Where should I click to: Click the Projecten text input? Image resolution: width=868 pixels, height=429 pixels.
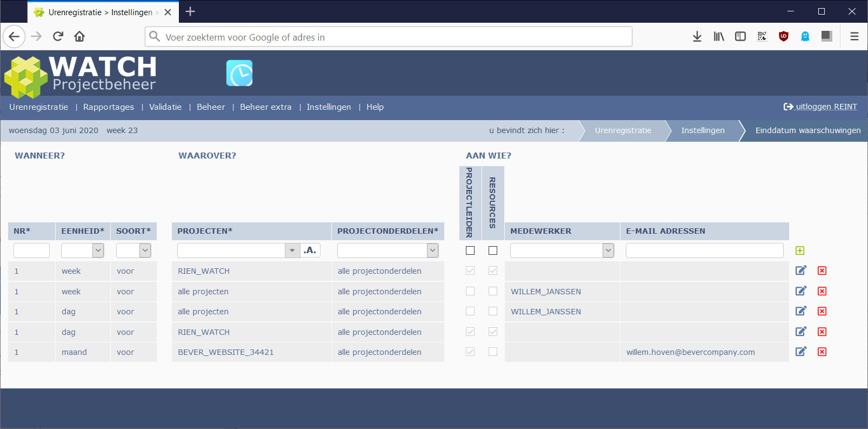pyautogui.click(x=231, y=250)
